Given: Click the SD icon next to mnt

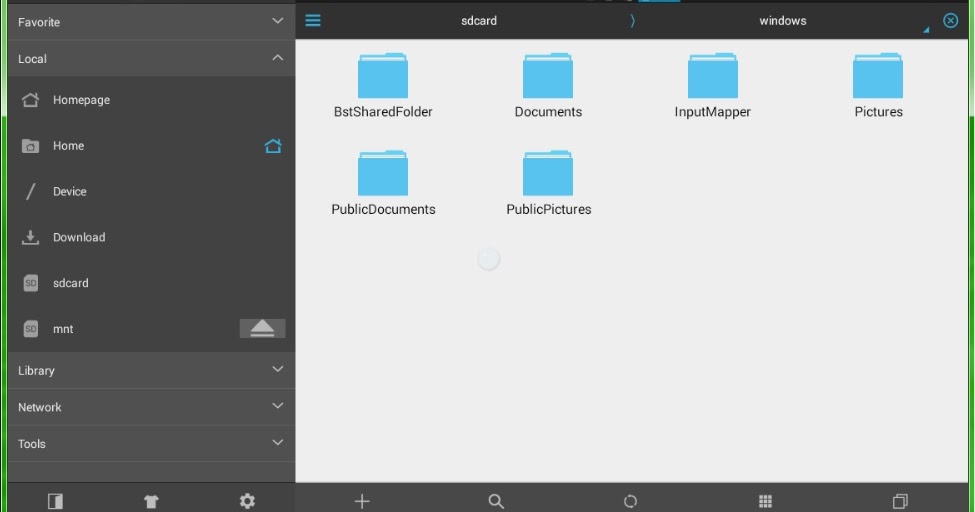Looking at the screenshot, I should (30, 328).
